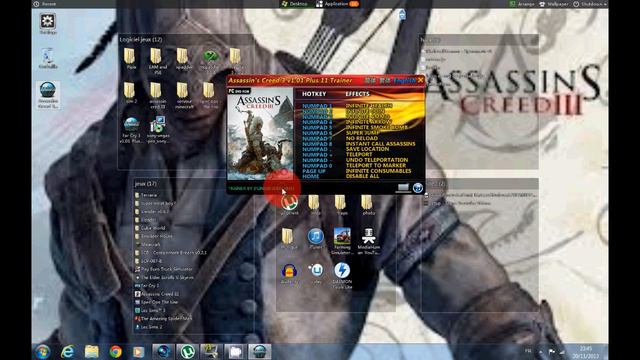This screenshot has height=360, width=640.
Task: Open the Wallpaper option in top bar
Action: click(x=554, y=4)
